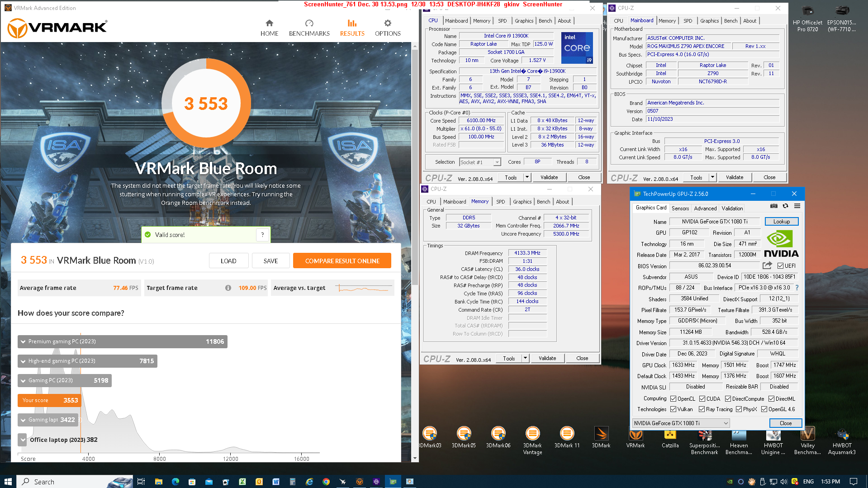The height and width of the screenshot is (488, 868).
Task: Open the GPU-Z hamburger menu
Action: [x=797, y=206]
